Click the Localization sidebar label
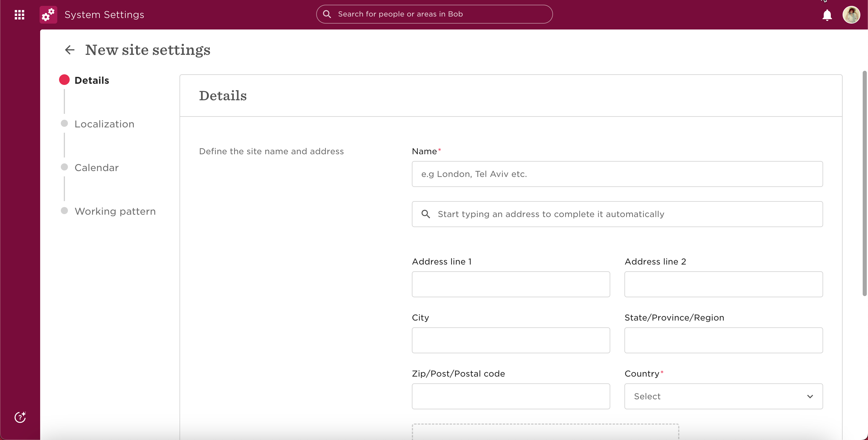The width and height of the screenshot is (868, 440). pyautogui.click(x=105, y=124)
